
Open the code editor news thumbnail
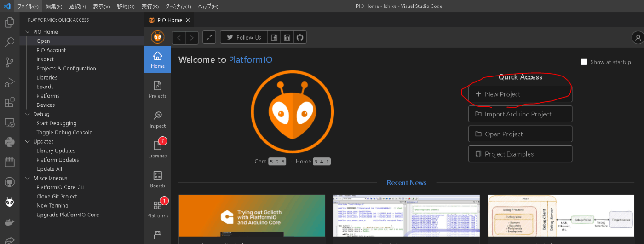pos(406,216)
